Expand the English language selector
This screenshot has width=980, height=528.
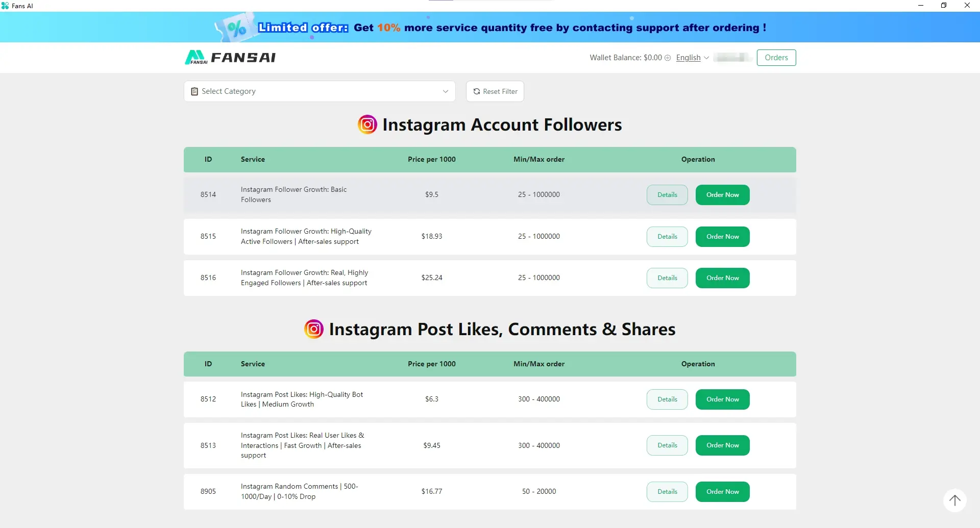(x=689, y=58)
